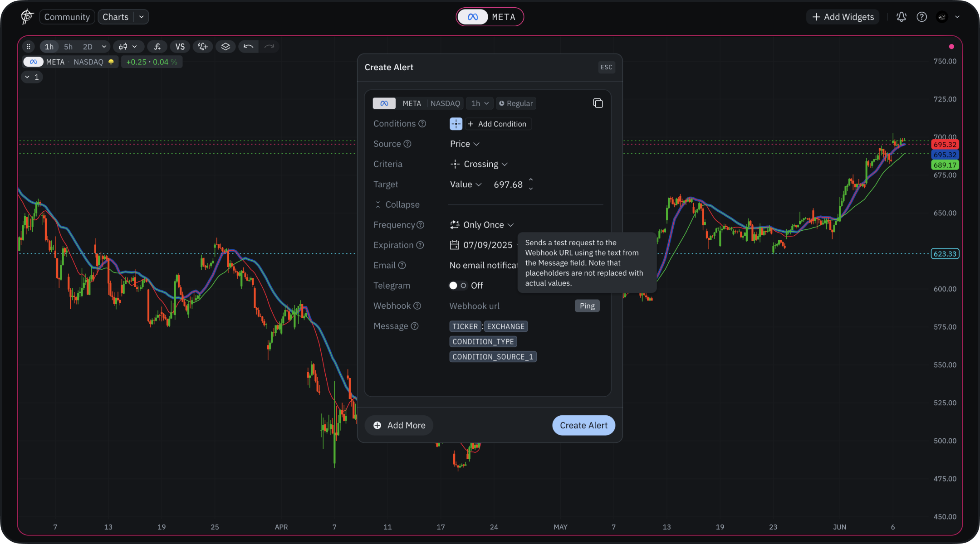
Task: Open the expiration calendar icon
Action: [455, 245]
